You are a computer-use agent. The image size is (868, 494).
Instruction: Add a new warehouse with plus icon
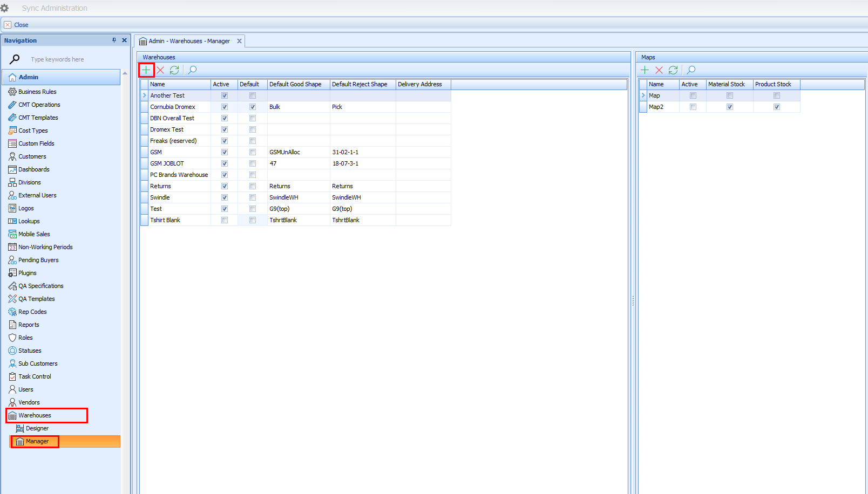146,70
